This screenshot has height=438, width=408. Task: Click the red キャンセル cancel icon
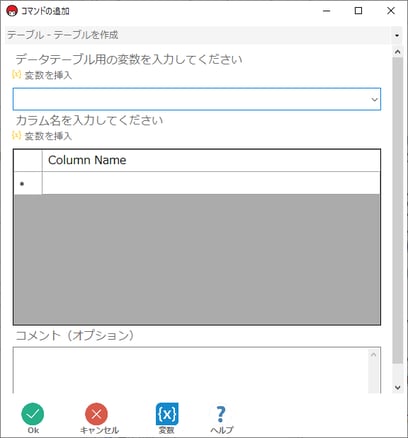[96, 414]
